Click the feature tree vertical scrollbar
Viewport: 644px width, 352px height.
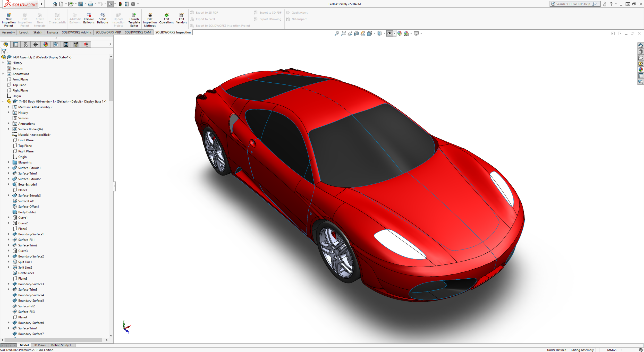[x=111, y=80]
